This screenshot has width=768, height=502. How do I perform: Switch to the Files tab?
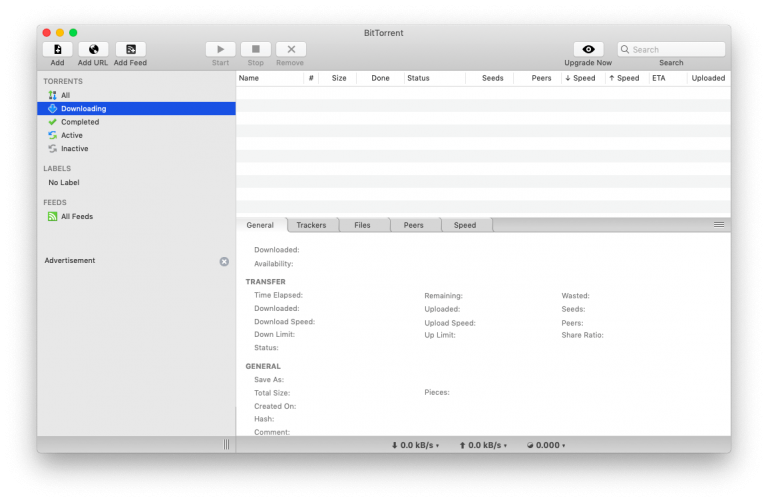362,225
